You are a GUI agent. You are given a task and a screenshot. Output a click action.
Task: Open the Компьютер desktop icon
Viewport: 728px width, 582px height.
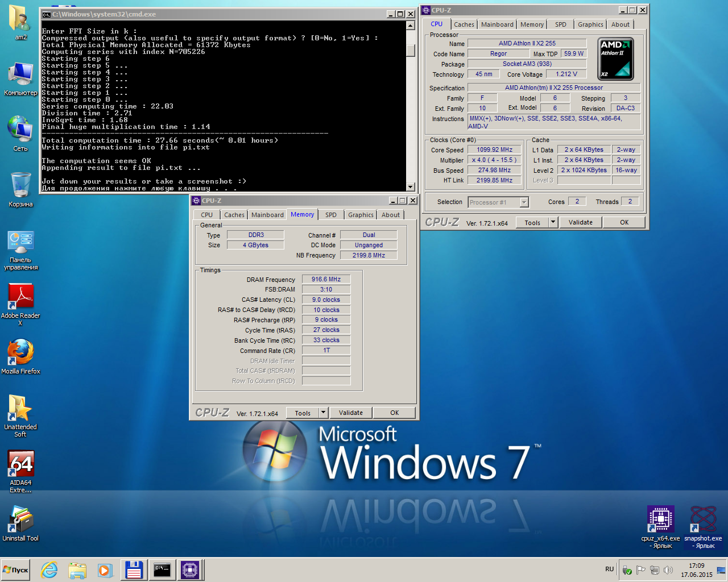tap(20, 78)
